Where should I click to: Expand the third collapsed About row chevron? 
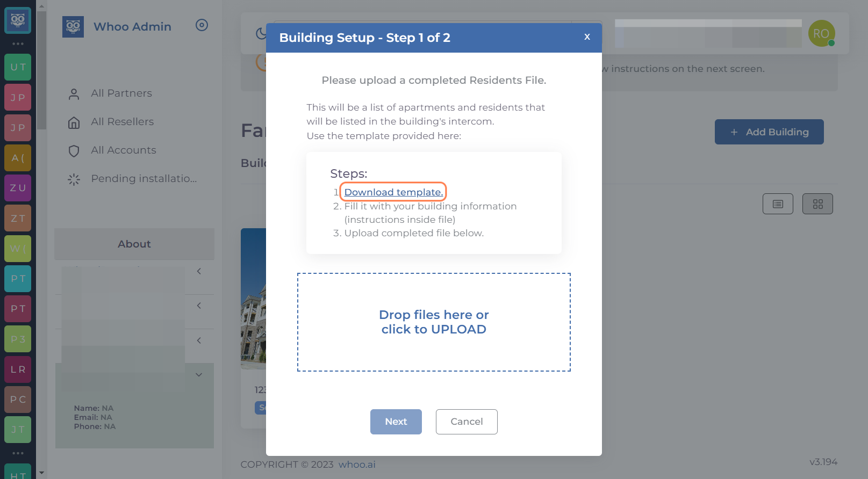tap(199, 340)
